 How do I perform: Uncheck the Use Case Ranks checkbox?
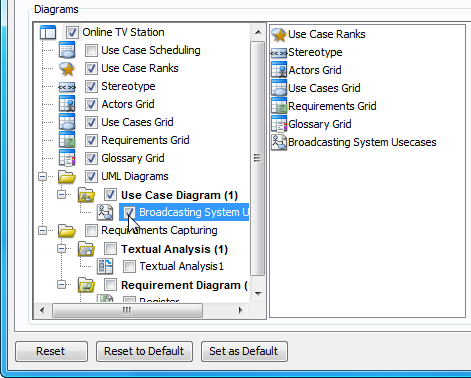pos(91,68)
